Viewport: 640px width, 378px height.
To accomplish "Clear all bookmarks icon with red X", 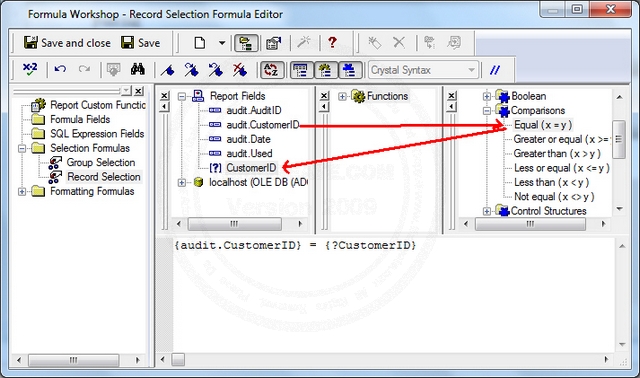I will 240,70.
